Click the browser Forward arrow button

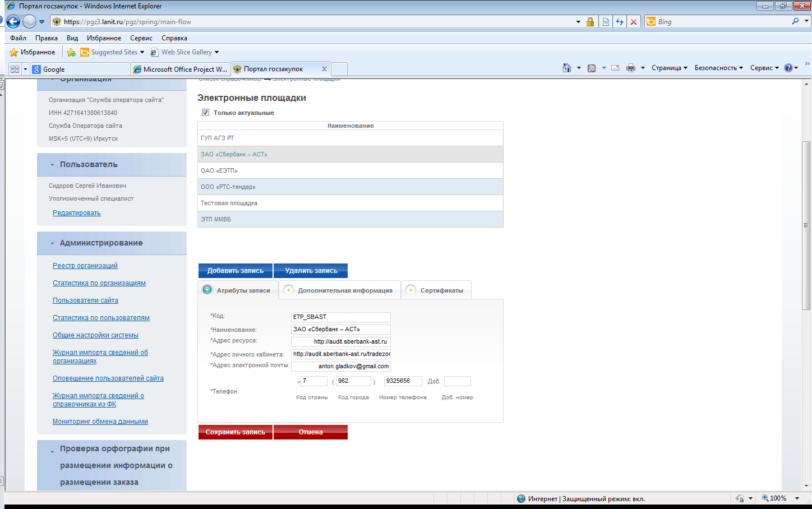pyautogui.click(x=30, y=22)
